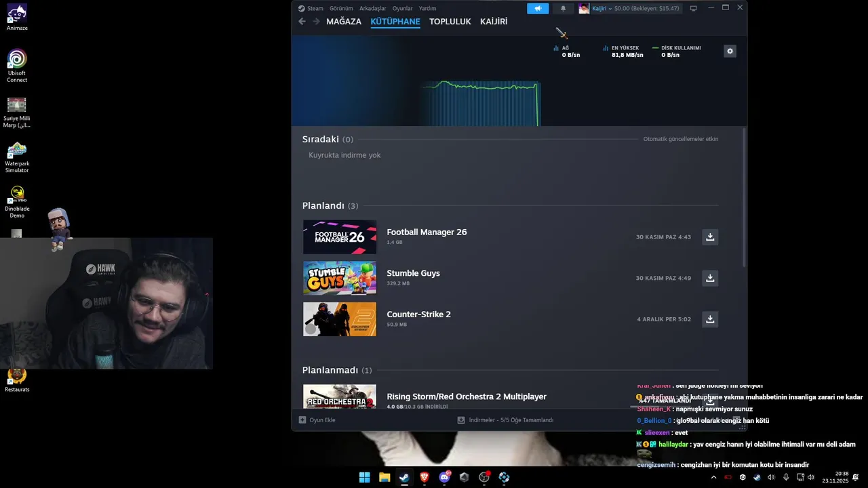The height and width of the screenshot is (488, 868).
Task: Select Suriye Milli Marşı desktop file
Action: (x=17, y=112)
